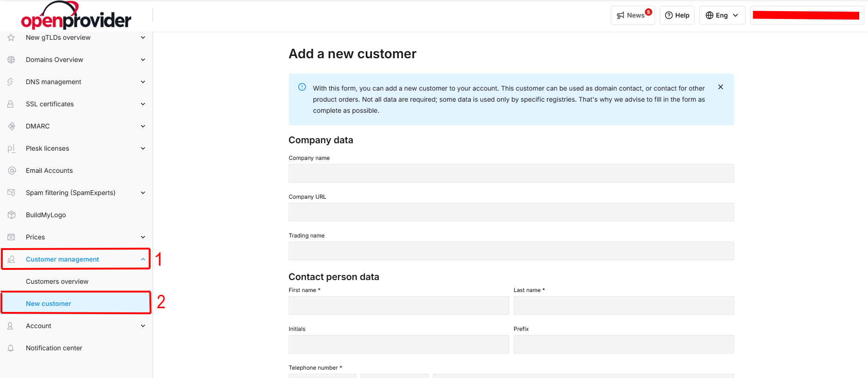Open Customers overview page
Image resolution: width=868 pixels, height=378 pixels.
[57, 281]
